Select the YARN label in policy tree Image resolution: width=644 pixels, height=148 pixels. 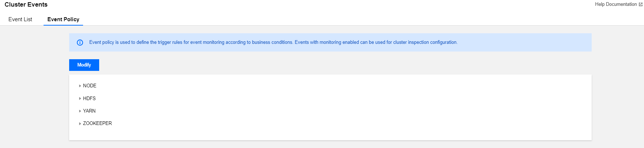pos(89,111)
